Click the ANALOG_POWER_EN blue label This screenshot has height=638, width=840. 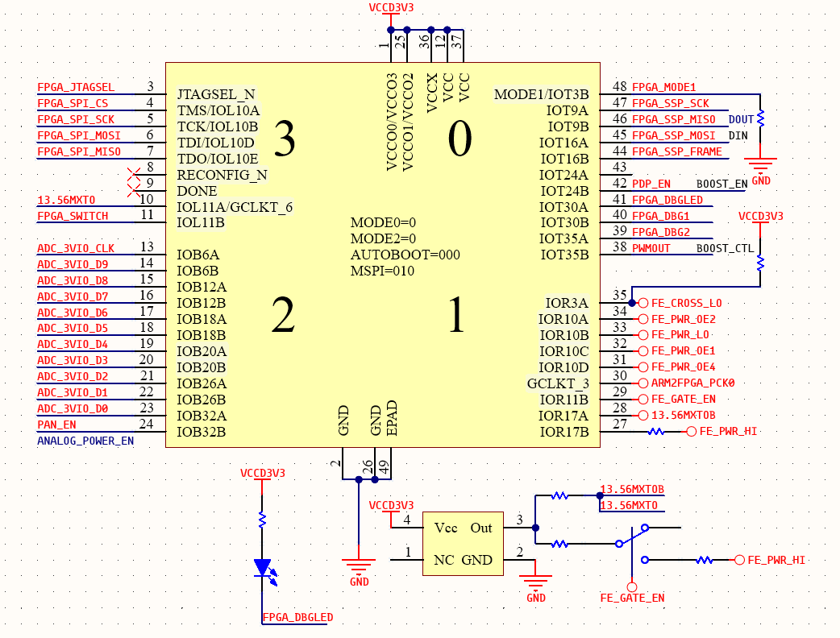click(85, 441)
